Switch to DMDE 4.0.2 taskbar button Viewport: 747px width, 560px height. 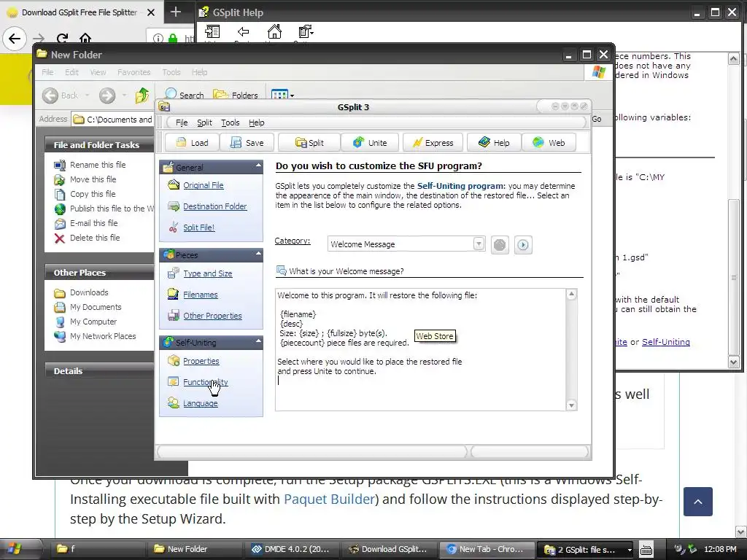coord(290,549)
